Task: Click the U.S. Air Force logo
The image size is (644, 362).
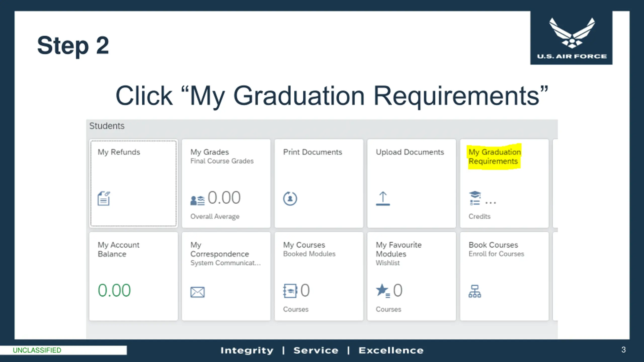Action: (x=572, y=38)
